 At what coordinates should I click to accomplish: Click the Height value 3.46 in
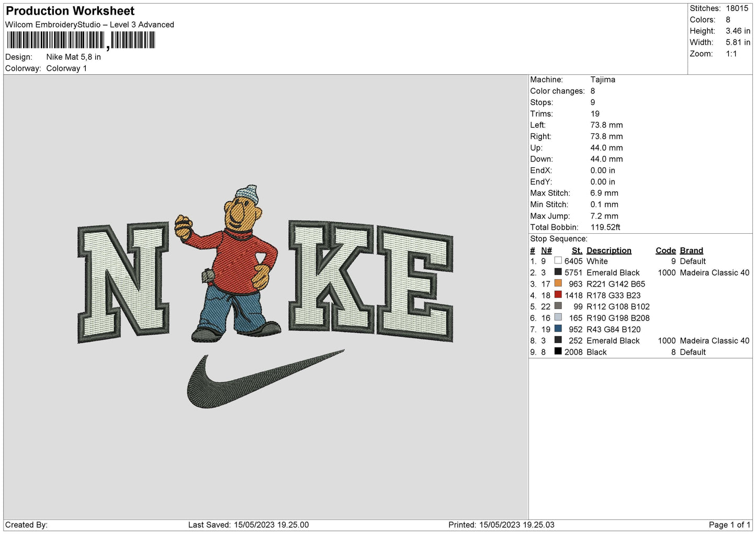[x=738, y=31]
